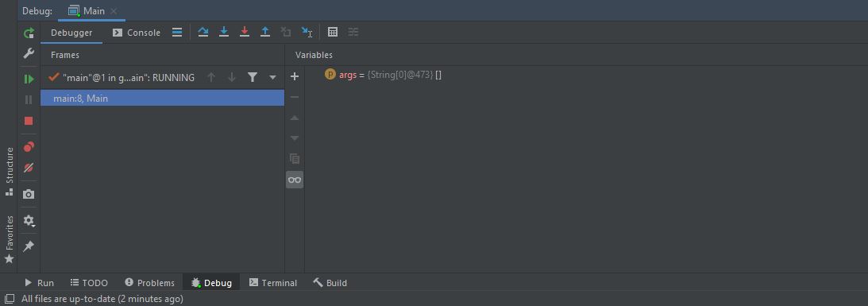Add a new watch with plus button
The image size is (868, 306).
[295, 76]
